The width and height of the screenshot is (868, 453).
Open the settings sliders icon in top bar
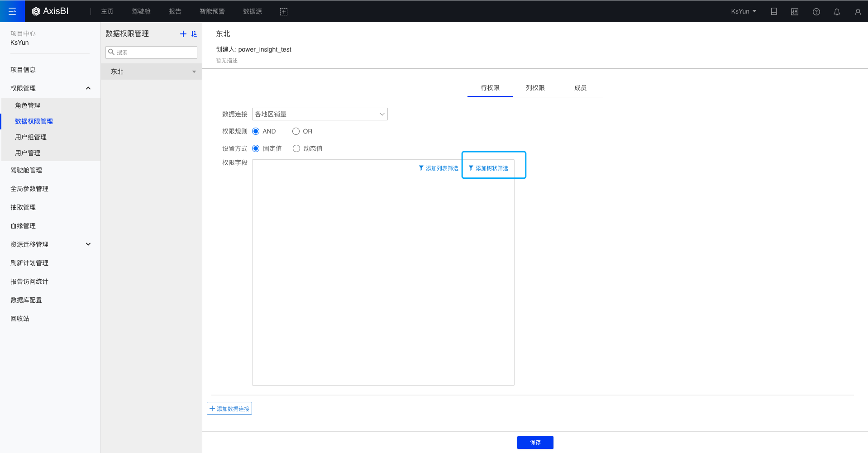pos(795,12)
